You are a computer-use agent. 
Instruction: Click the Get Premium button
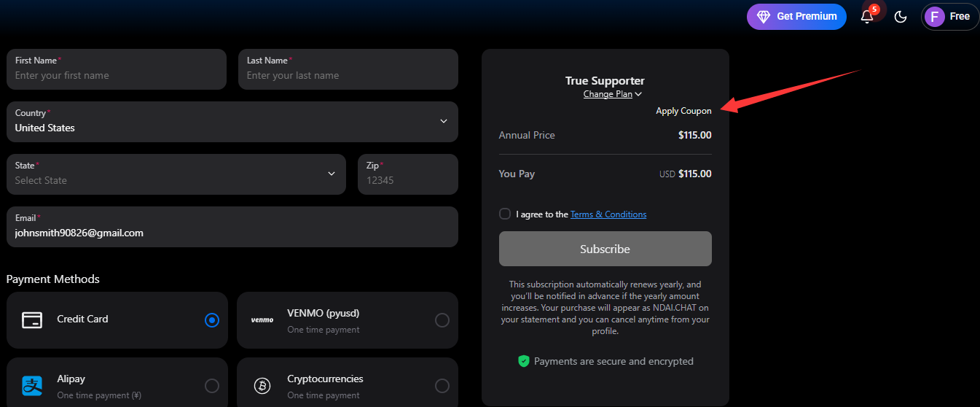tap(796, 17)
